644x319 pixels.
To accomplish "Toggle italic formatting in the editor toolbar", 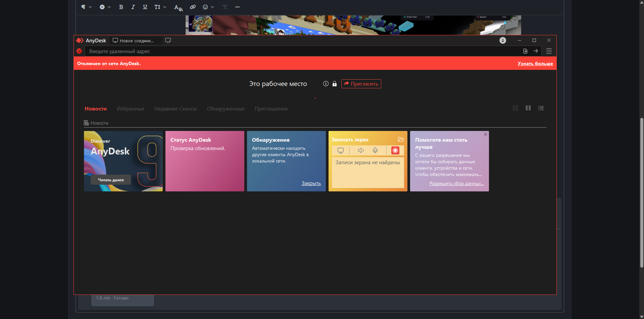I will tap(133, 7).
